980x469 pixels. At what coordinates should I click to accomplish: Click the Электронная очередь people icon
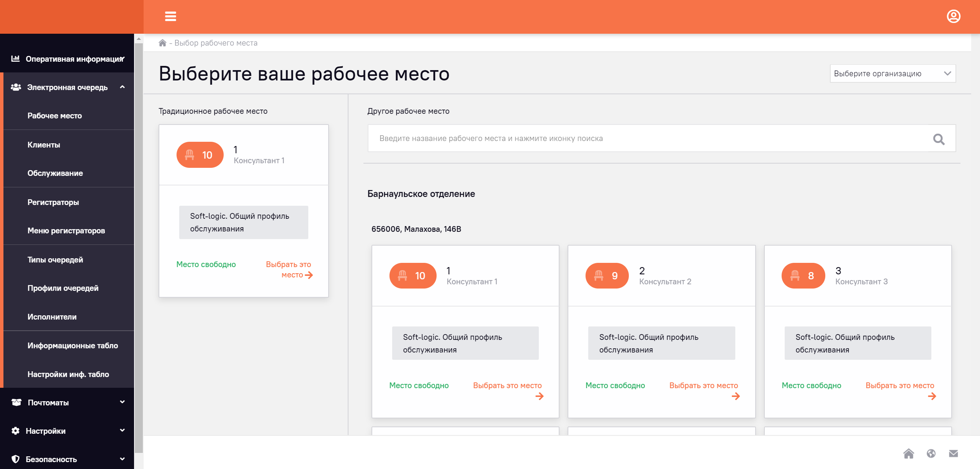pos(16,87)
